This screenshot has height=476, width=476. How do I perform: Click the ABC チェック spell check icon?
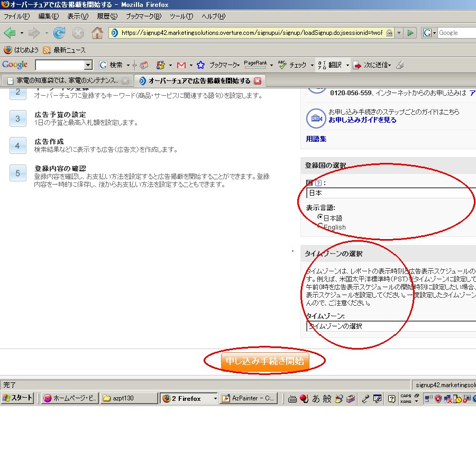[292, 65]
